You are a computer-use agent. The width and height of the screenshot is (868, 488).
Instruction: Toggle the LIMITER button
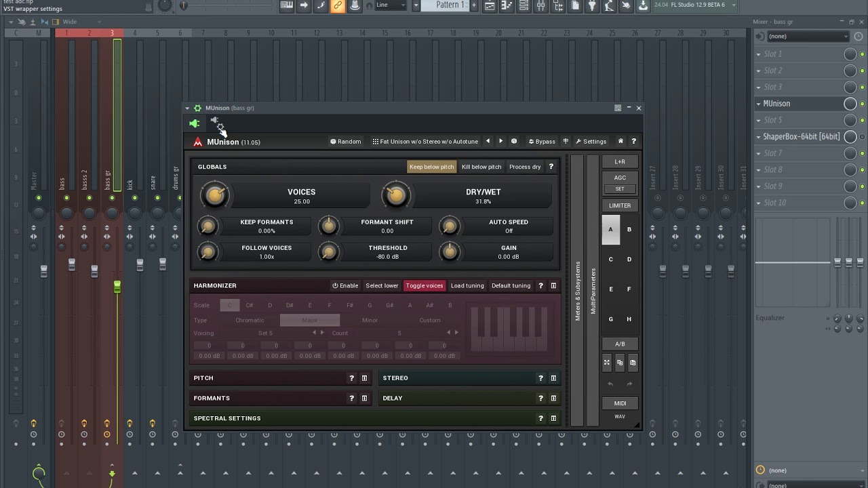coord(620,205)
